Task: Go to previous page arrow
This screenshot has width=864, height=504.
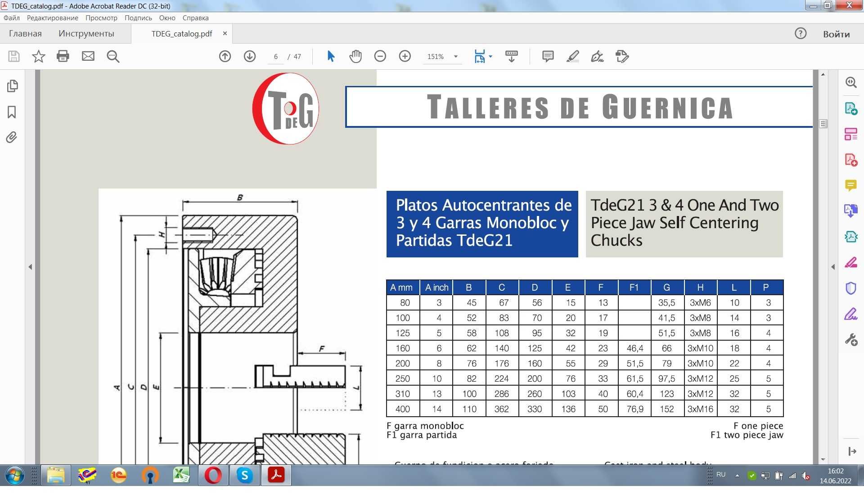Action: tap(225, 56)
